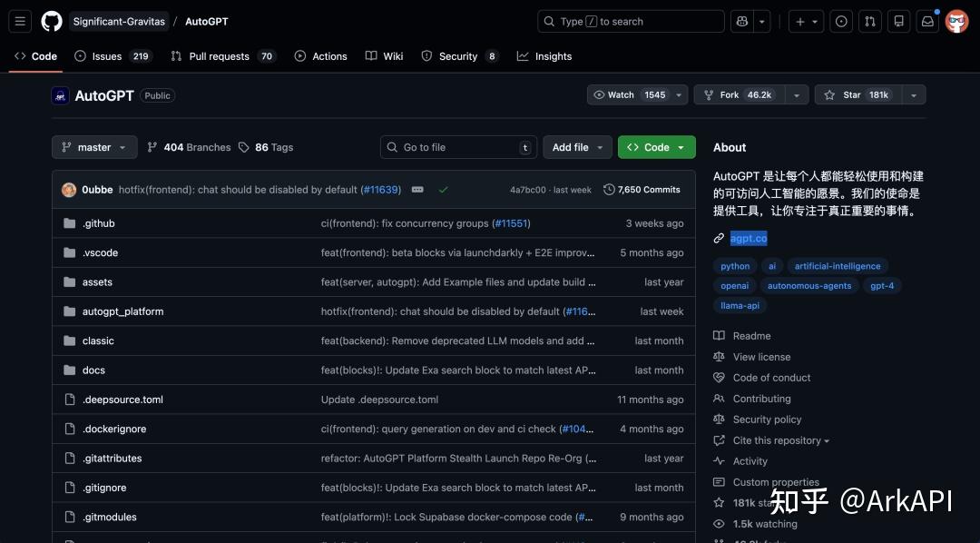Click the tag icon beside 86 Tags
This screenshot has height=543, width=980.
[244, 148]
